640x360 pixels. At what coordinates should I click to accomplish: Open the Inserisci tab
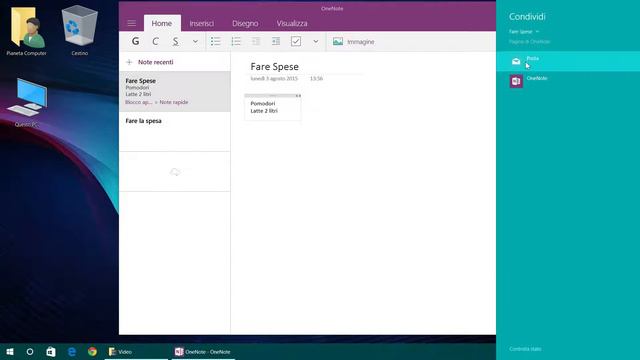point(202,23)
